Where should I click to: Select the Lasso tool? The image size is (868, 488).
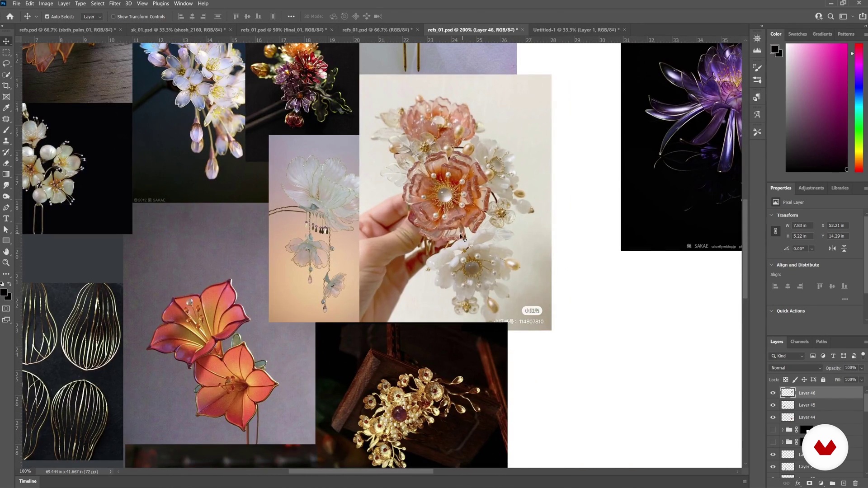pyautogui.click(x=6, y=64)
